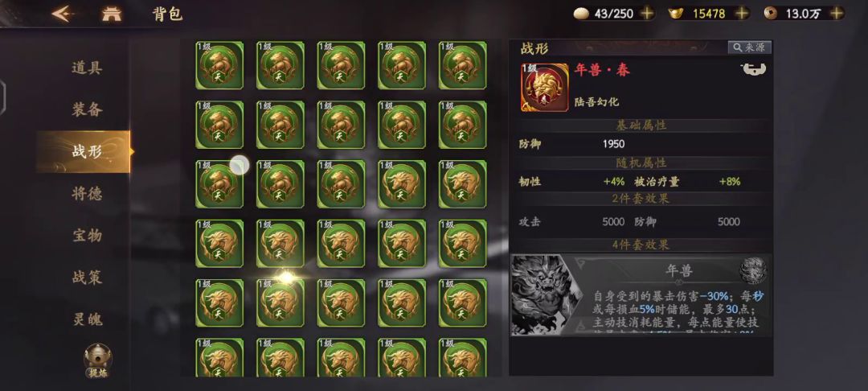Select the last item in third row
868x391 pixels.
tap(463, 184)
